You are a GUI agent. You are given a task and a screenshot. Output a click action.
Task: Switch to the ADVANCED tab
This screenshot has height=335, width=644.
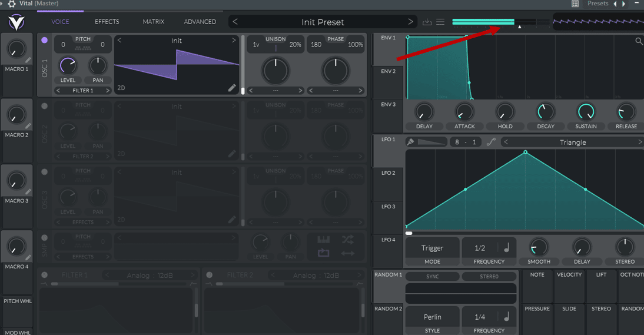point(200,22)
